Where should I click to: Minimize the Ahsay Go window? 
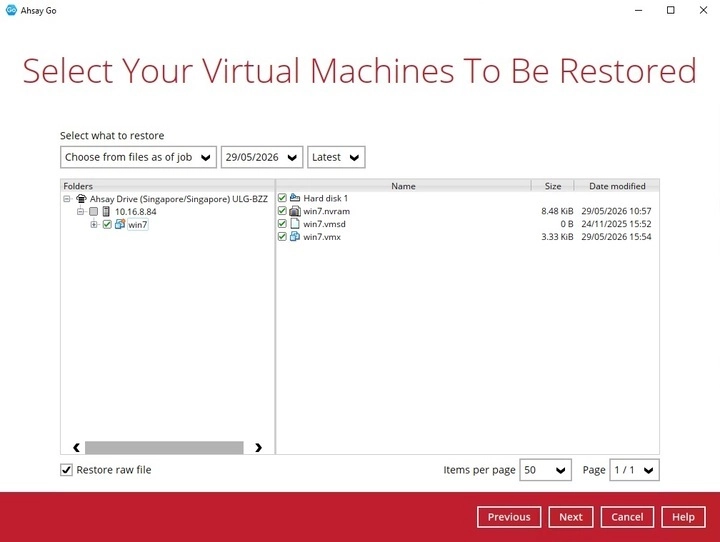point(638,10)
